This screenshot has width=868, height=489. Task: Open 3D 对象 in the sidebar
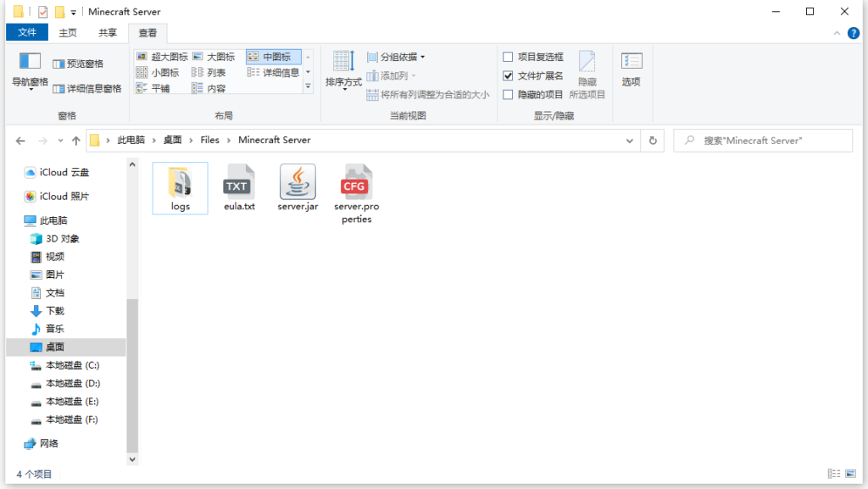(54, 238)
